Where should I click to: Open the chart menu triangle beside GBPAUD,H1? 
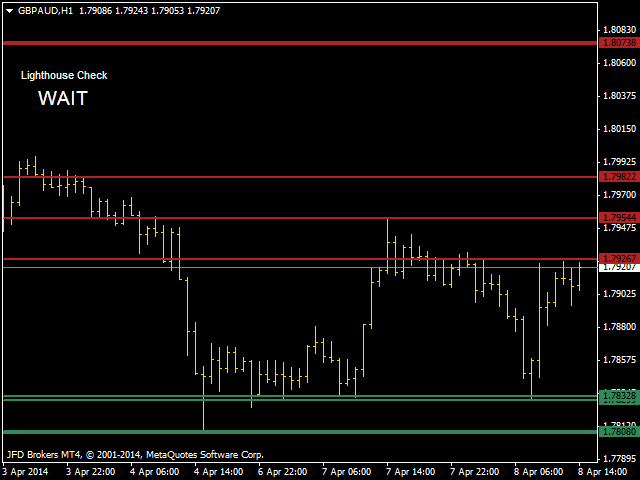coord(9,11)
